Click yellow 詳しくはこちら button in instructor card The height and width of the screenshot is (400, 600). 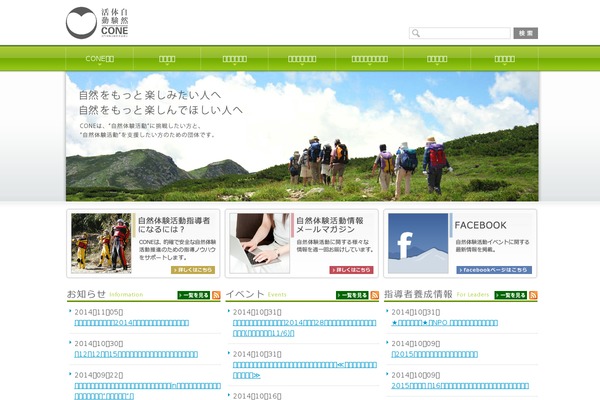click(x=193, y=270)
